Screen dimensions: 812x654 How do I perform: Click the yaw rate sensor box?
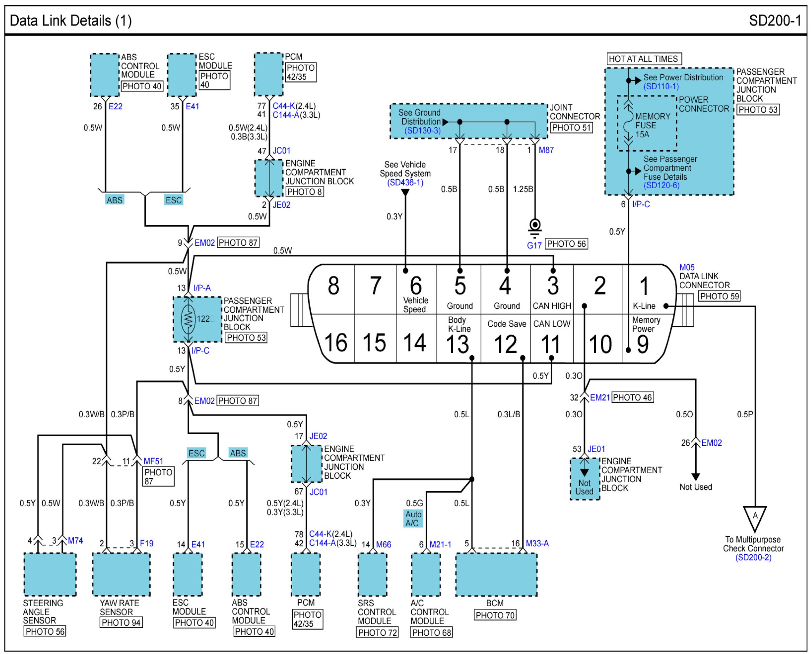click(122, 574)
